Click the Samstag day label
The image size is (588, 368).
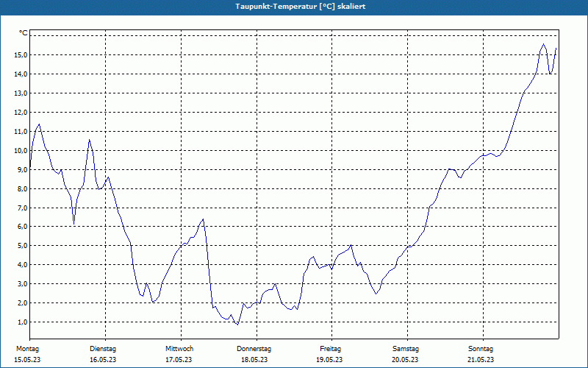click(406, 349)
